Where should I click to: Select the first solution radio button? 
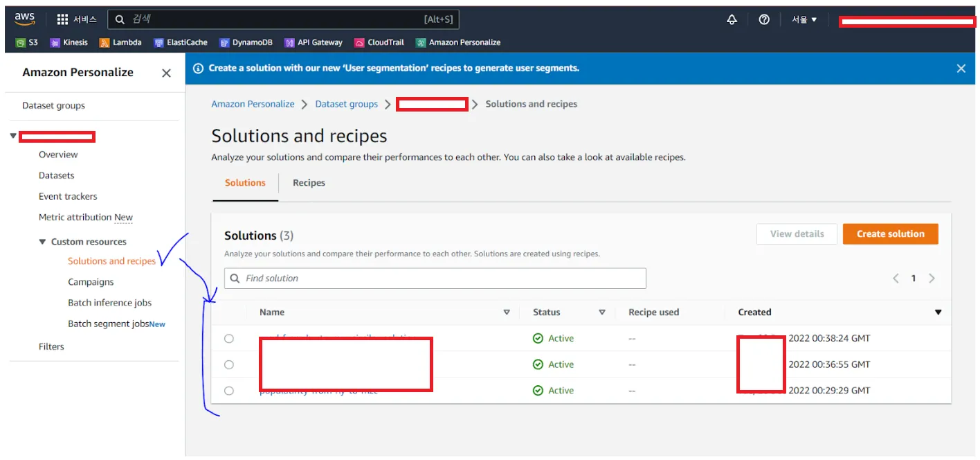[x=229, y=339]
